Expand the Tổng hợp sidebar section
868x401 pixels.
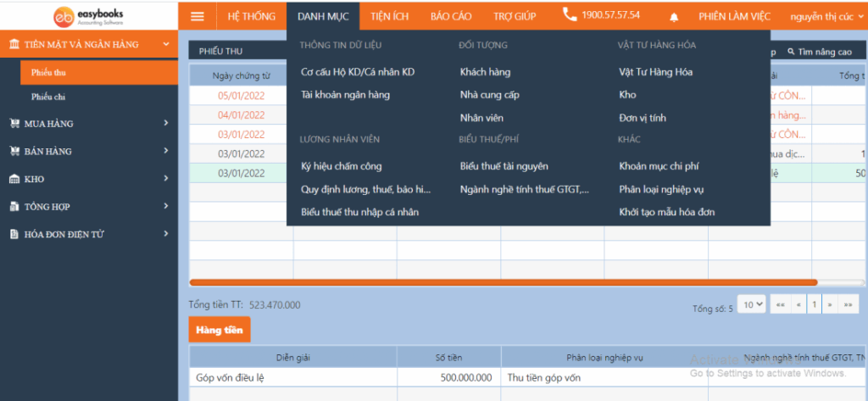165,206
